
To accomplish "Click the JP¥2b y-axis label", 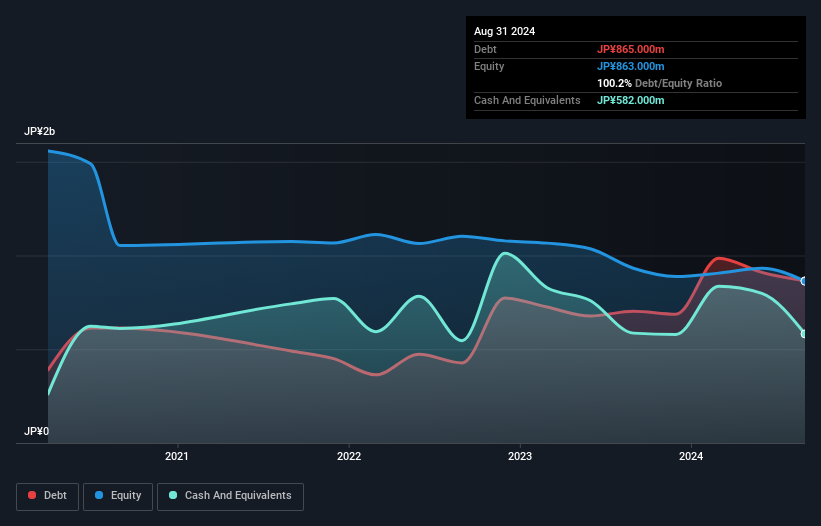I will pos(39,131).
